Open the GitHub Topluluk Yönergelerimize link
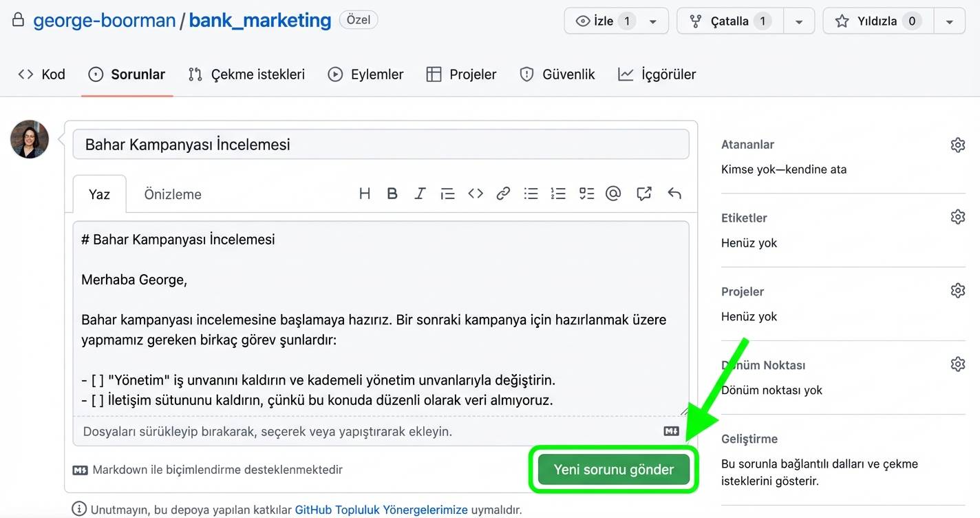This screenshot has width=980, height=518. [x=381, y=510]
